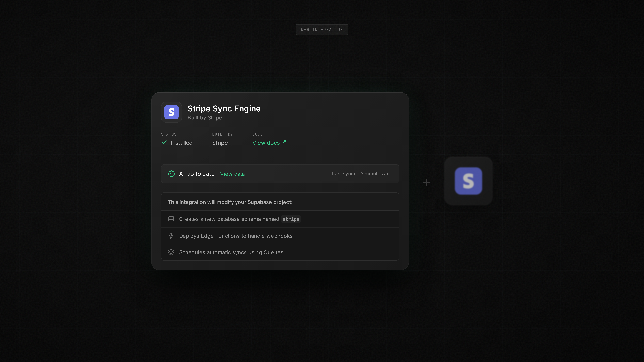Click the Schedules automatic syncs row
This screenshot has height=362, width=644.
coord(231,252)
